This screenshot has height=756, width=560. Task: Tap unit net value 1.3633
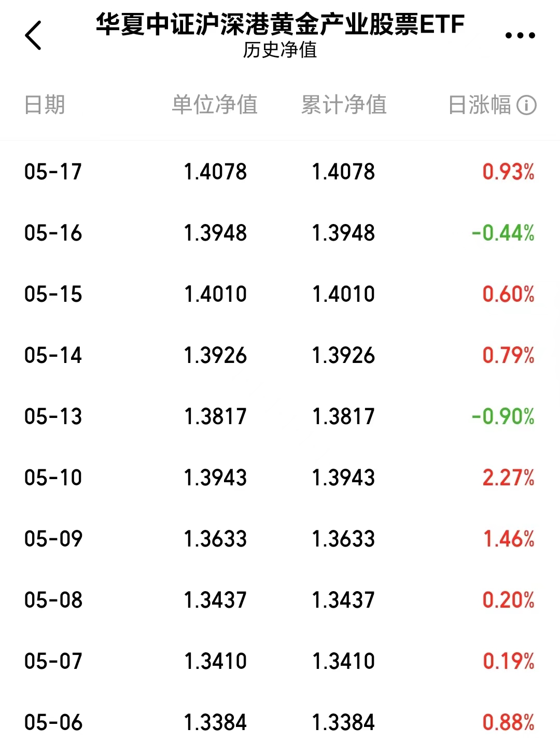[x=215, y=539]
